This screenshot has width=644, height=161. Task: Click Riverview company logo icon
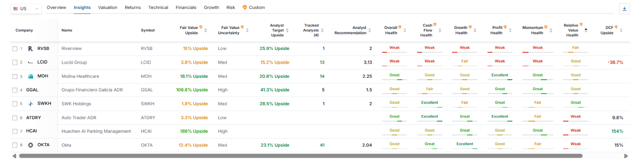click(31, 49)
